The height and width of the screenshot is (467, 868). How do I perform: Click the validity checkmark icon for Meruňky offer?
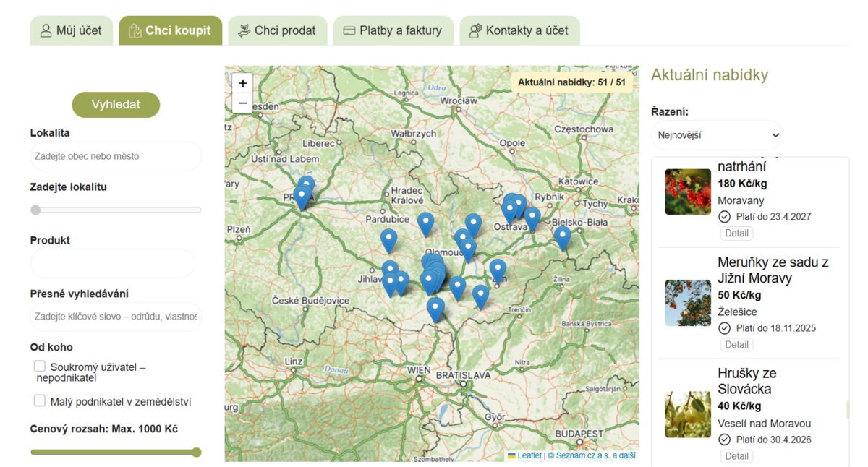coord(724,328)
